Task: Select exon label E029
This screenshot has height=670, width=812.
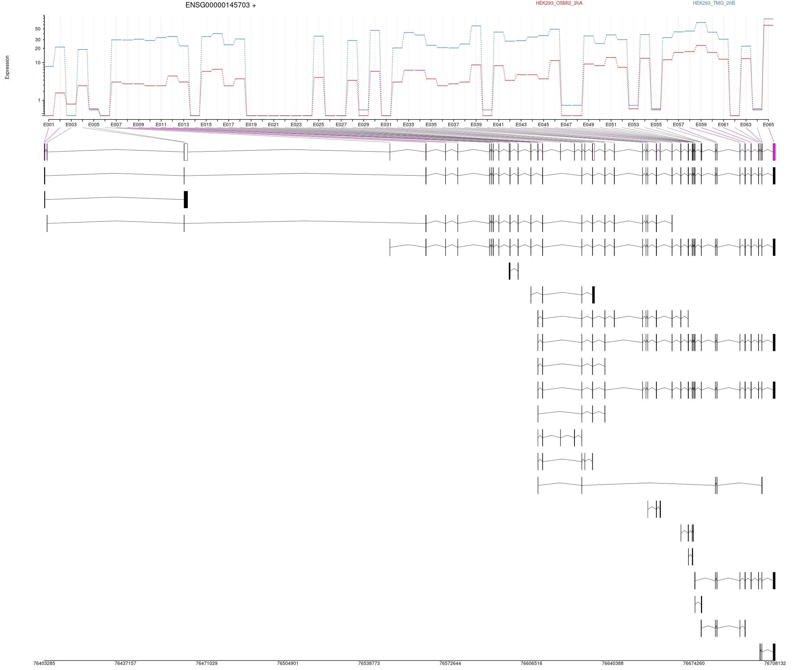Action: [x=363, y=125]
